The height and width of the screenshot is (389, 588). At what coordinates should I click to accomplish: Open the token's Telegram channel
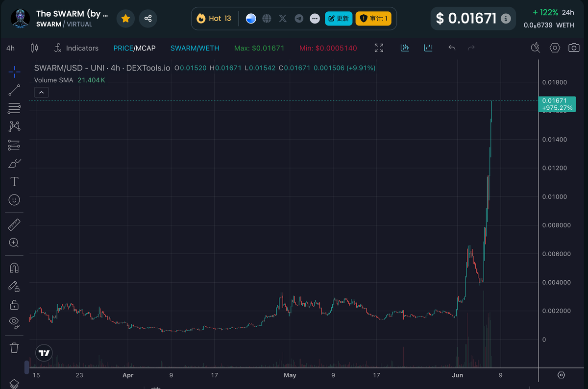pyautogui.click(x=299, y=19)
